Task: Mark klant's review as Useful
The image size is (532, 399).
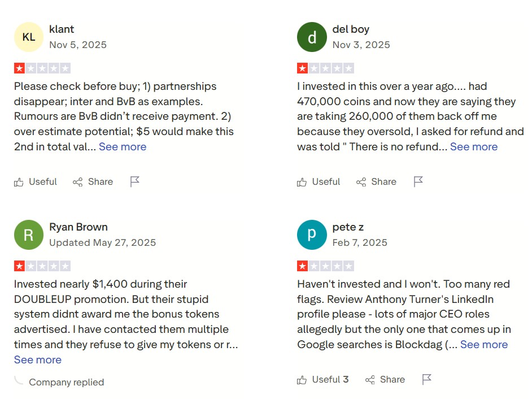Action: (36, 181)
